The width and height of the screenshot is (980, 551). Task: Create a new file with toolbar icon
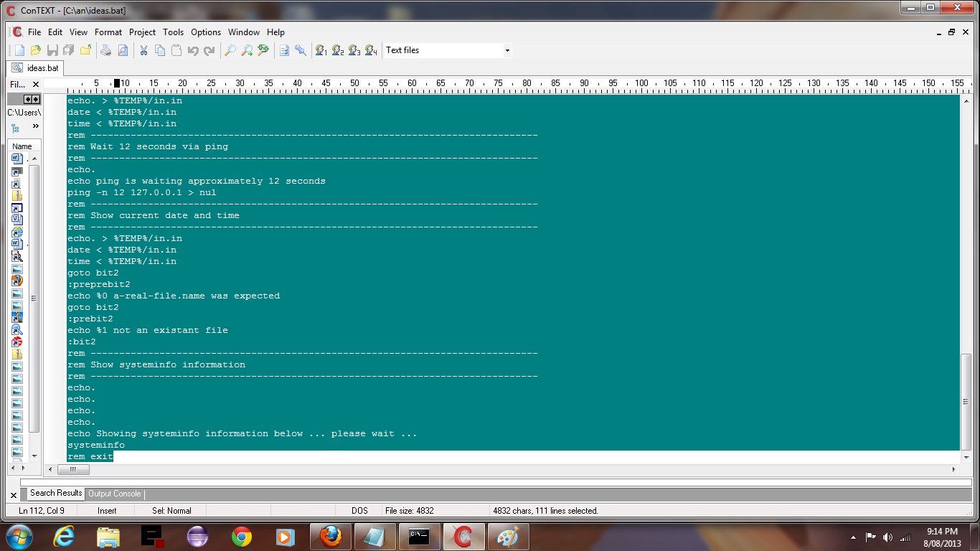pyautogui.click(x=19, y=50)
